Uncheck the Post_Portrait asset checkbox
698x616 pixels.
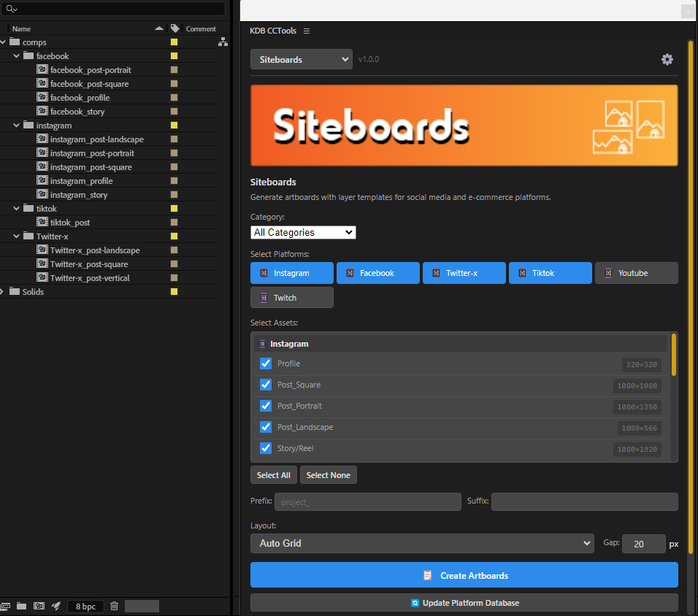point(266,406)
